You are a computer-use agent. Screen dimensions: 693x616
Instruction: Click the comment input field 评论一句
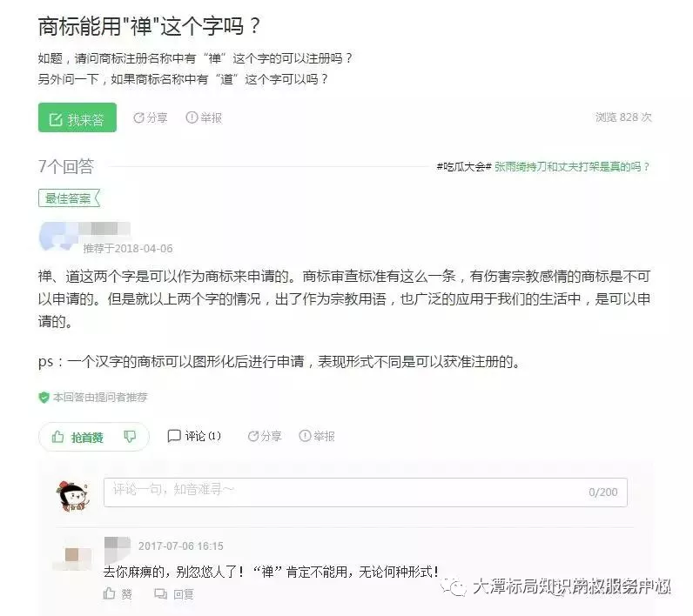tap(366, 492)
